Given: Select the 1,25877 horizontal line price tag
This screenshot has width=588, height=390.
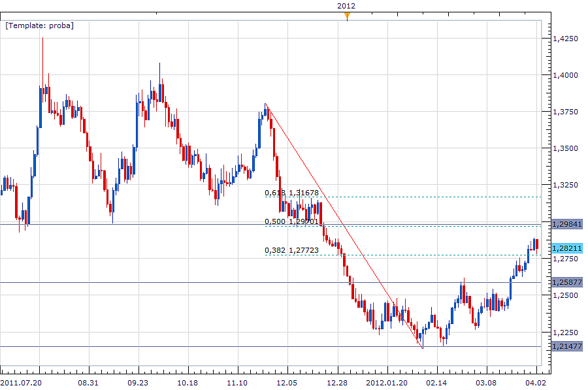Looking at the screenshot, I should point(566,282).
